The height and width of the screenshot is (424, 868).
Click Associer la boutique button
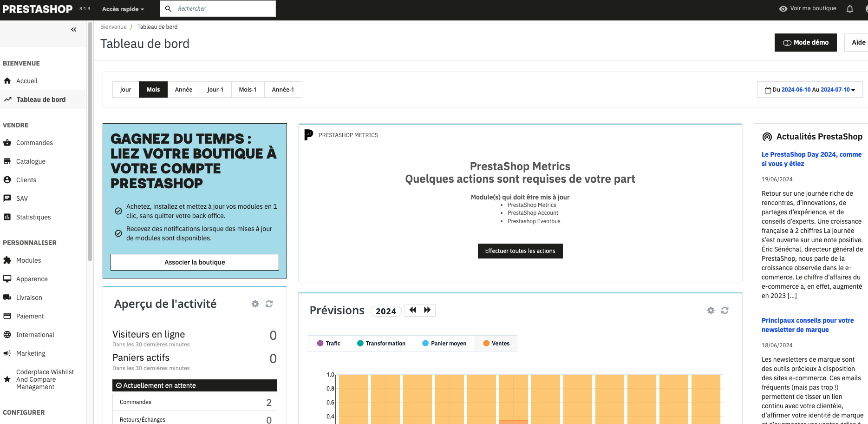pyautogui.click(x=195, y=262)
